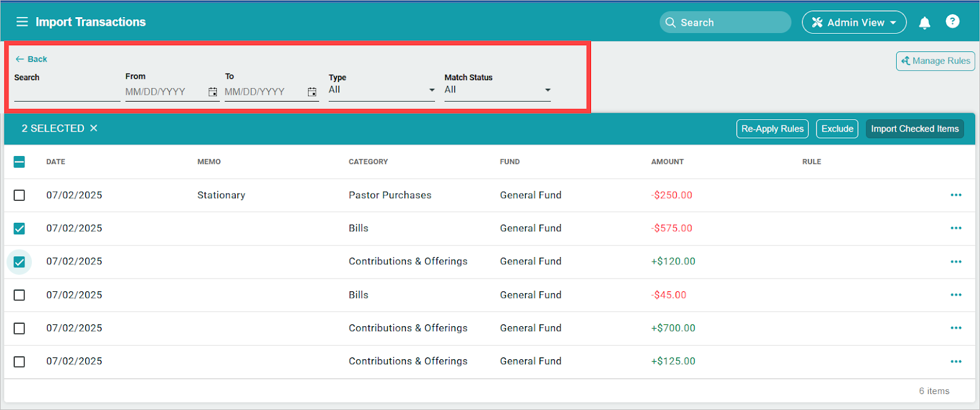The image size is (980, 410).
Task: Open more options for the -$575.00 row
Action: 956,228
